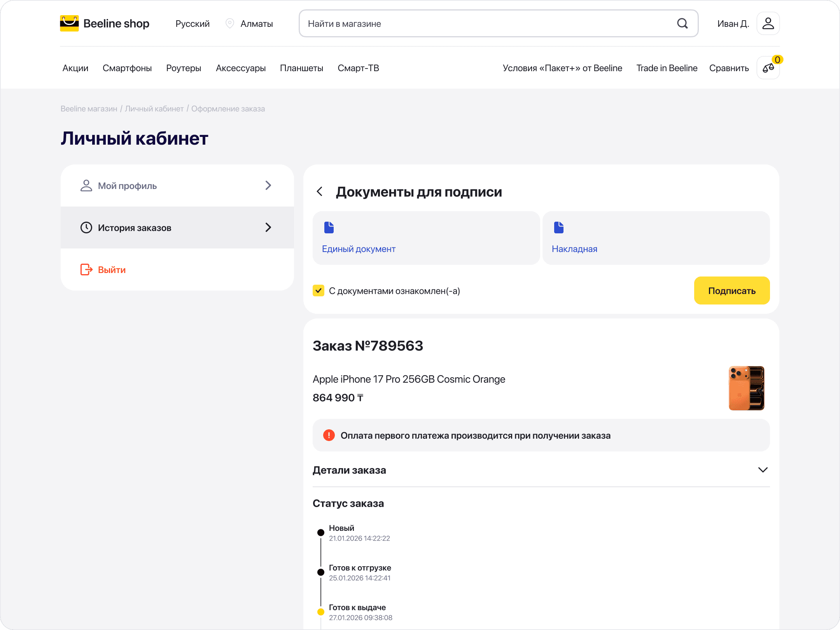
Task: Open История заказов chevron
Action: point(268,227)
